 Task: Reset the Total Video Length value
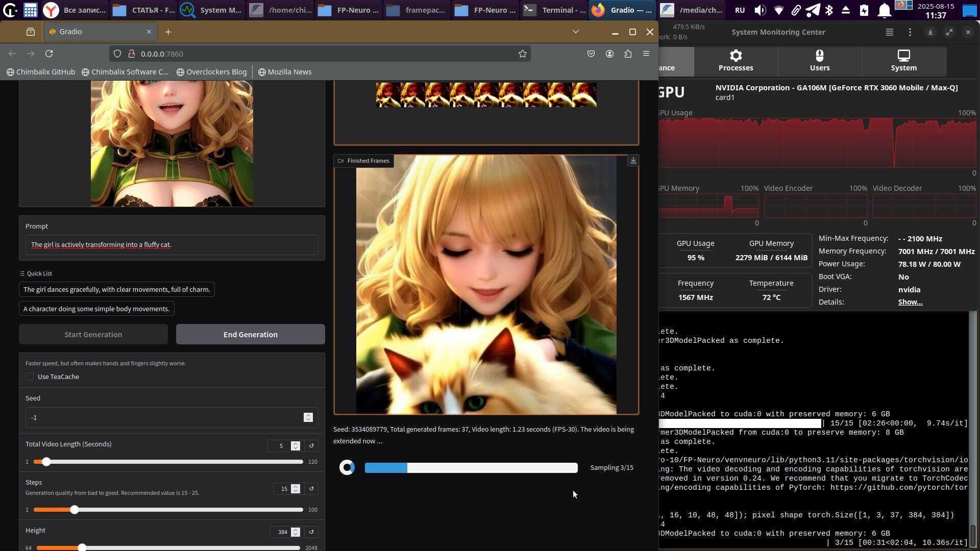(x=311, y=446)
